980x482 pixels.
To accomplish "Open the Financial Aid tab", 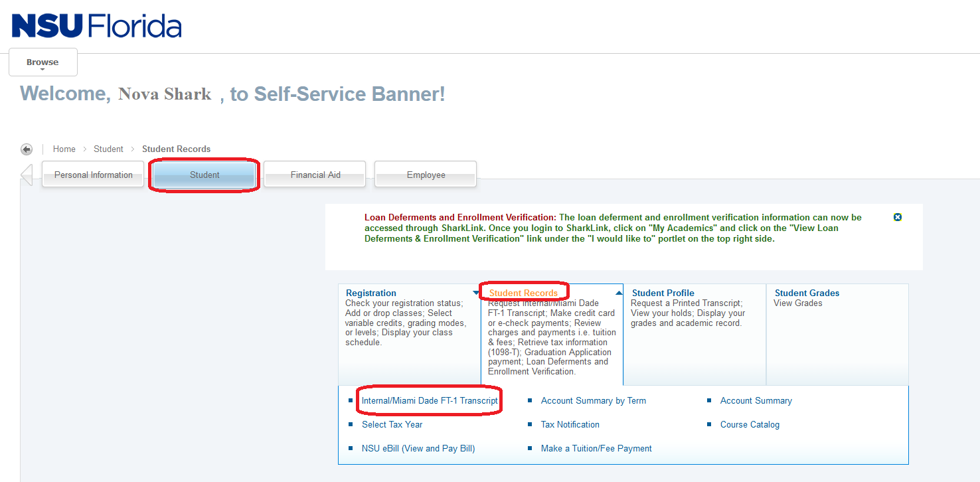I will tap(315, 175).
